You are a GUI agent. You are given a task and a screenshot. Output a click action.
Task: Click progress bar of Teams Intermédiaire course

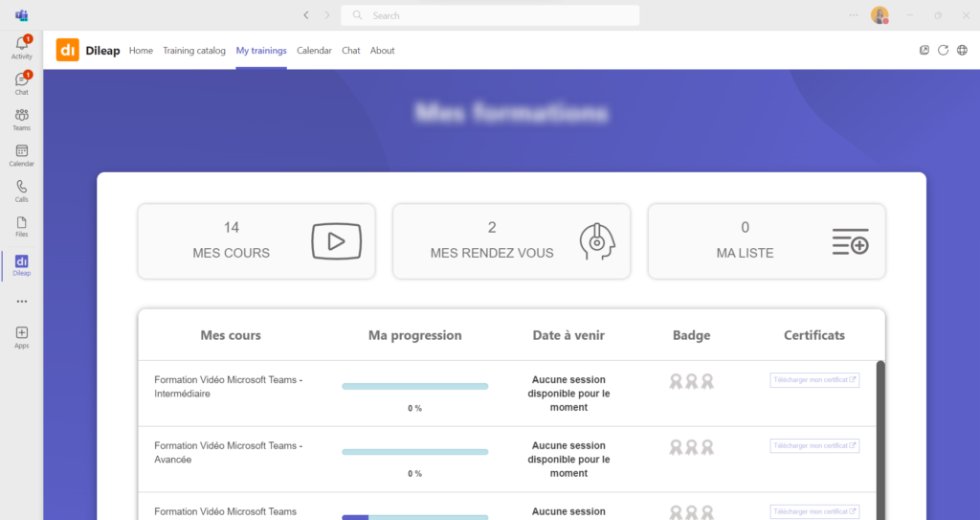tap(415, 386)
